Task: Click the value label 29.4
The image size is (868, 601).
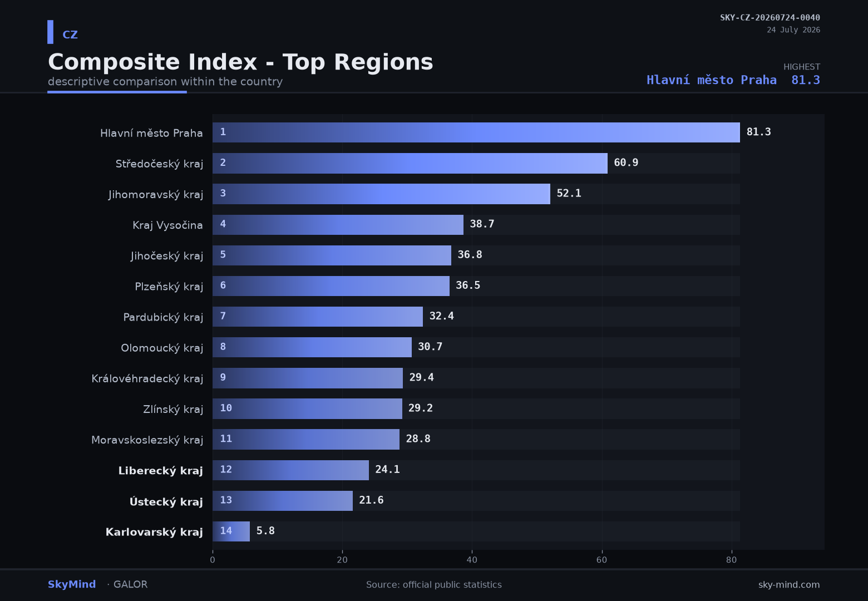Action: tap(421, 377)
